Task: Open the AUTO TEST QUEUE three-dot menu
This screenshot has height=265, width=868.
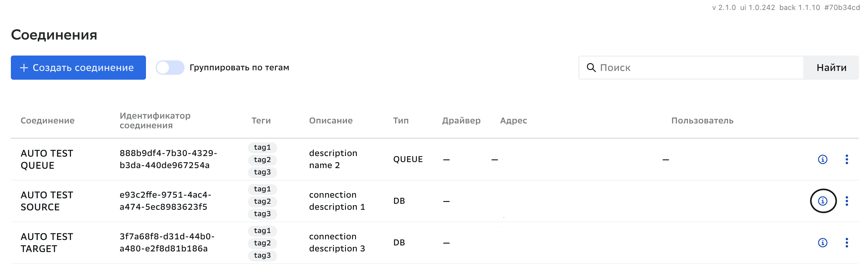Action: (846, 159)
